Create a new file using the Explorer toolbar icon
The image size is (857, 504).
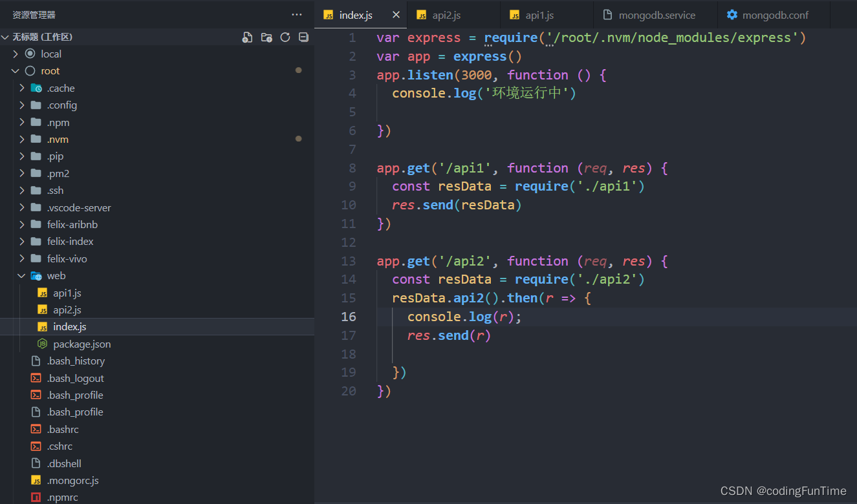click(247, 37)
